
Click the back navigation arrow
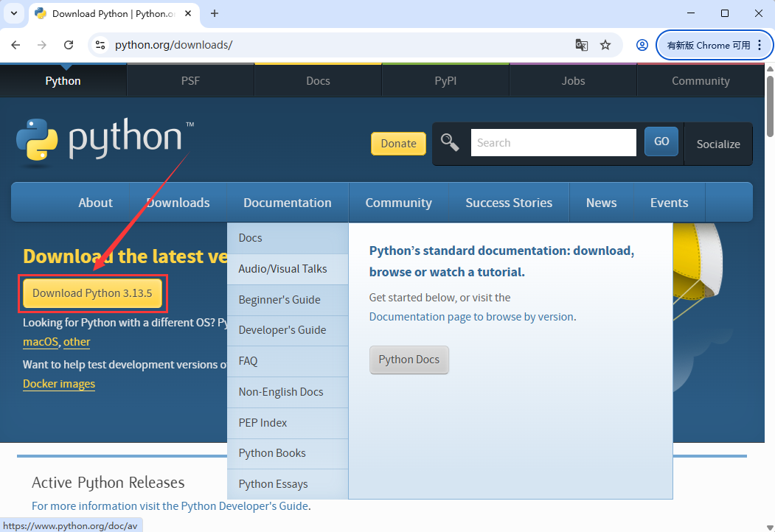click(x=15, y=45)
